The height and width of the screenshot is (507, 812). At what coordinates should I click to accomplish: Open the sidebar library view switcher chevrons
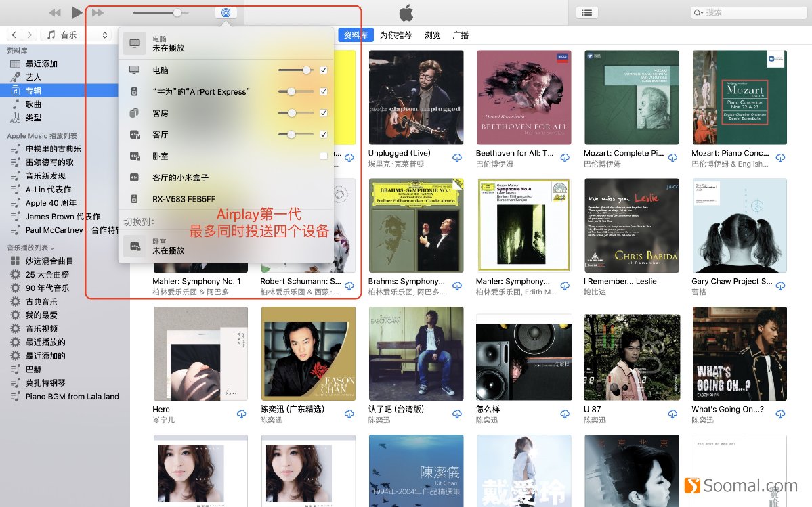(x=104, y=35)
